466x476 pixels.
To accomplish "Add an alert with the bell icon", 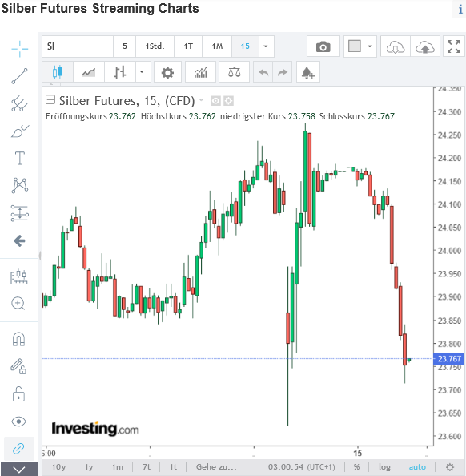I will 308,72.
